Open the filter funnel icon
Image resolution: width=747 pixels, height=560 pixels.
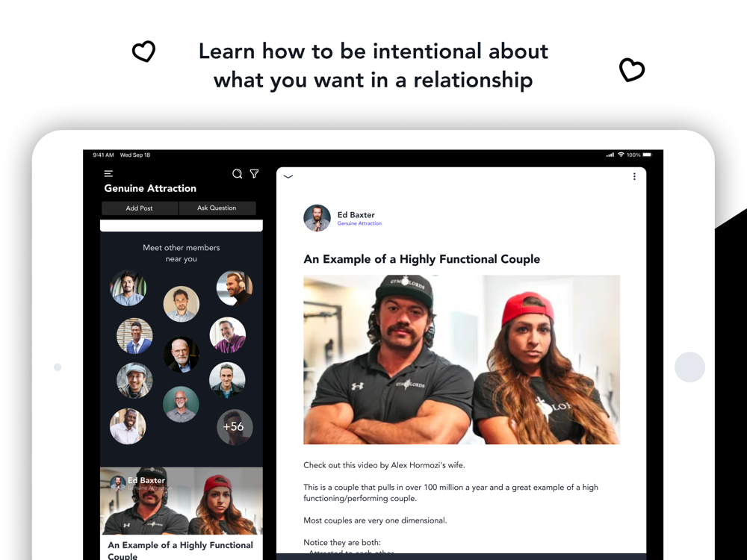255,174
